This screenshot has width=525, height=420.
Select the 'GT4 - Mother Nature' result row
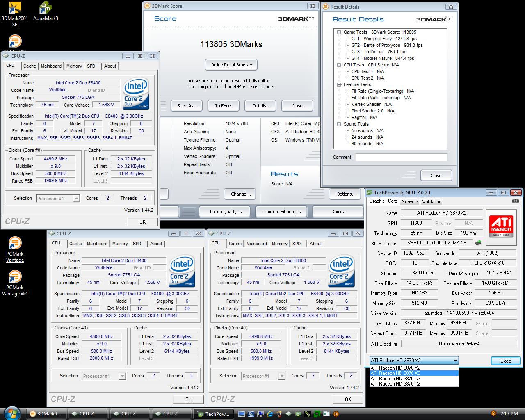click(x=383, y=58)
